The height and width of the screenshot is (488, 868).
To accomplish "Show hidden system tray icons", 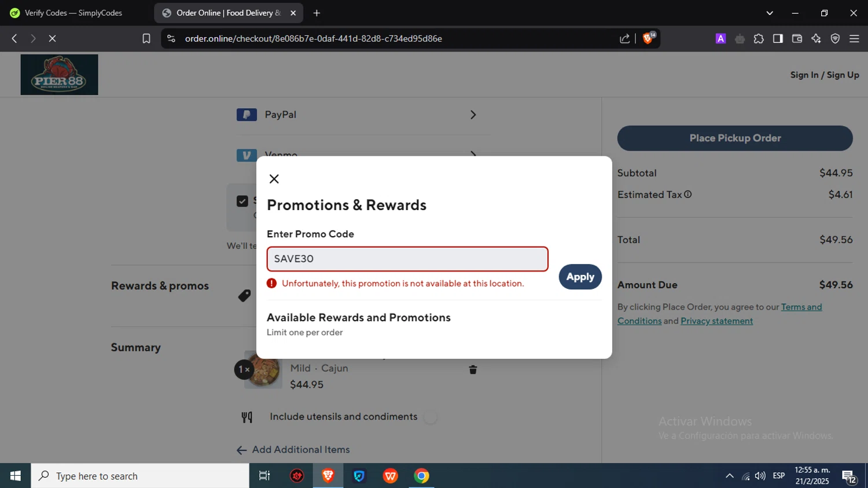I will (x=730, y=476).
